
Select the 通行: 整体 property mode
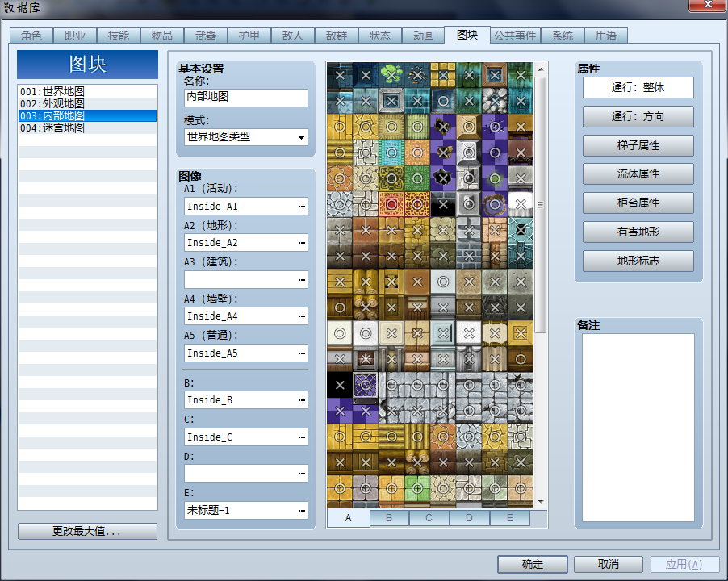(638, 88)
